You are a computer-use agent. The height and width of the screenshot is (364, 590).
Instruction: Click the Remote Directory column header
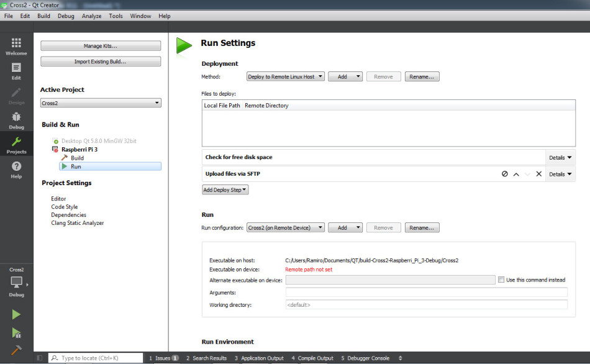pos(266,106)
